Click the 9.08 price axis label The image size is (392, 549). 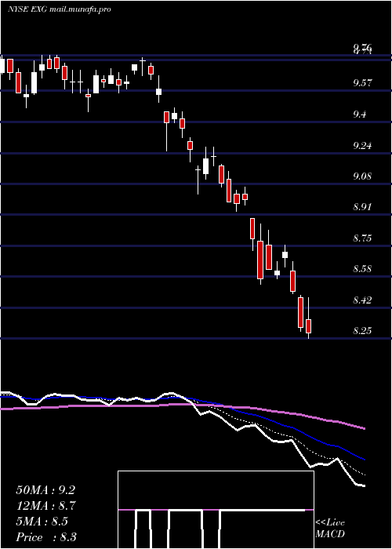point(362,176)
